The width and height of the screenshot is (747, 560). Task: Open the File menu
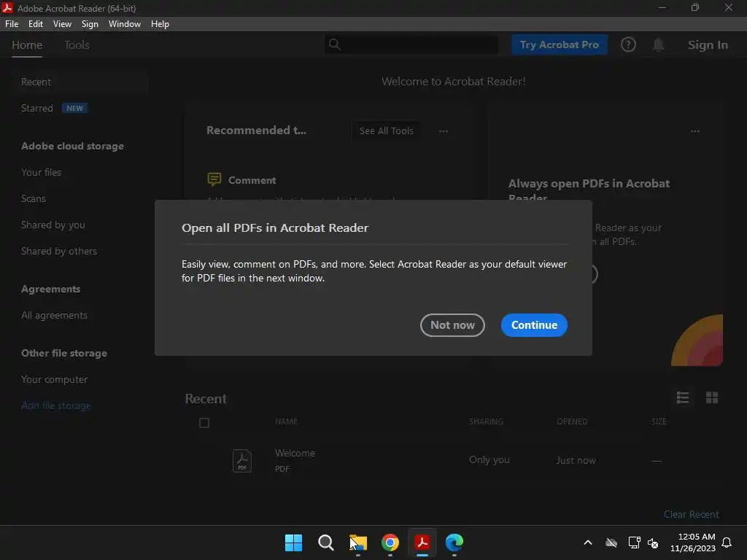12,24
